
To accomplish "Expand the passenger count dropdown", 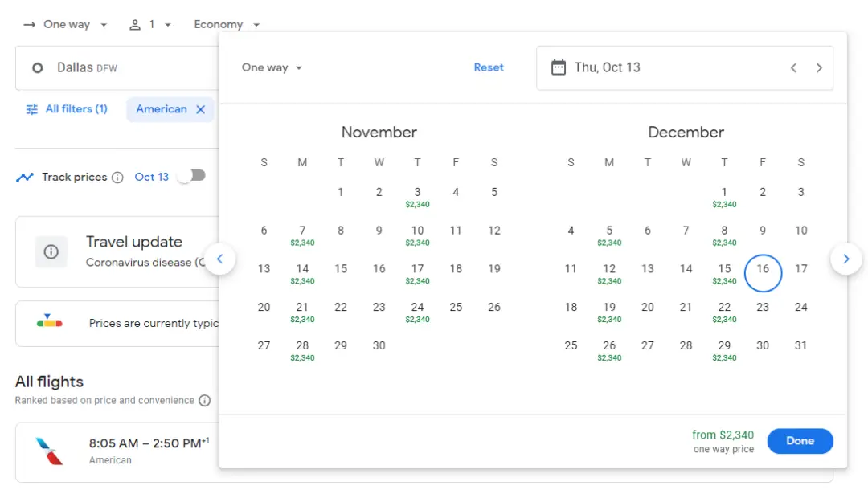I will coord(150,25).
